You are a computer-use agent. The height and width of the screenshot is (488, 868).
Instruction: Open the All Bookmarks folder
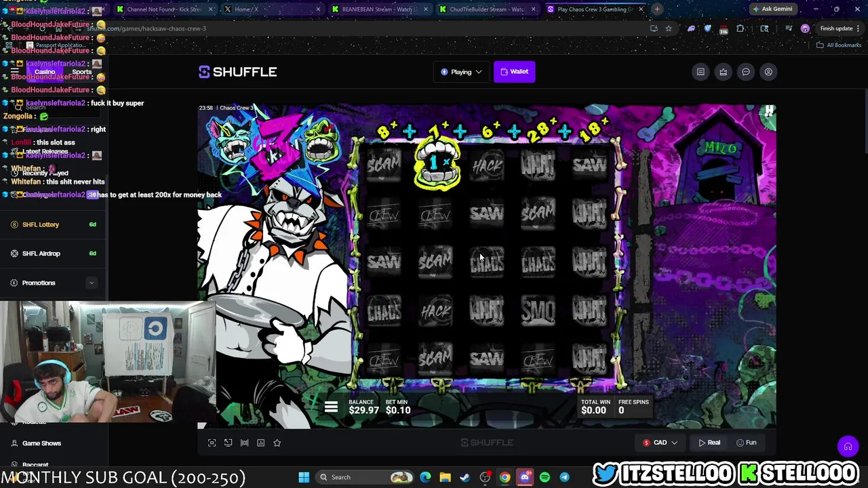[839, 45]
